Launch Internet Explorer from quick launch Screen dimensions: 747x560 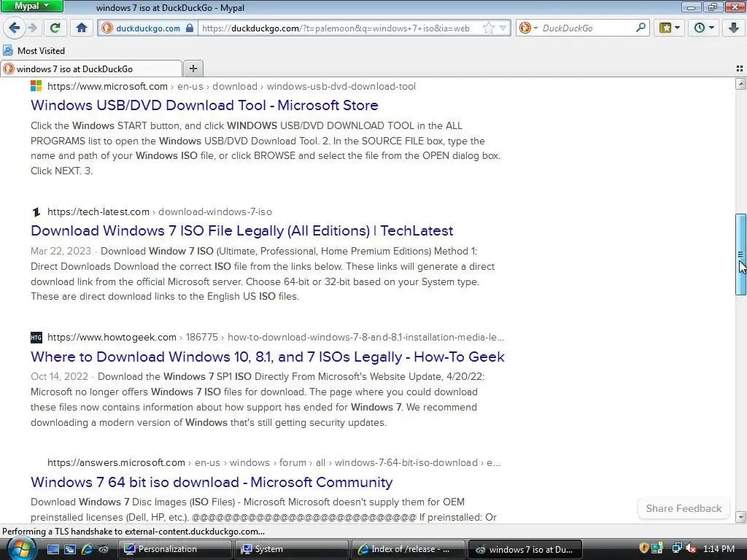pyautogui.click(x=87, y=549)
